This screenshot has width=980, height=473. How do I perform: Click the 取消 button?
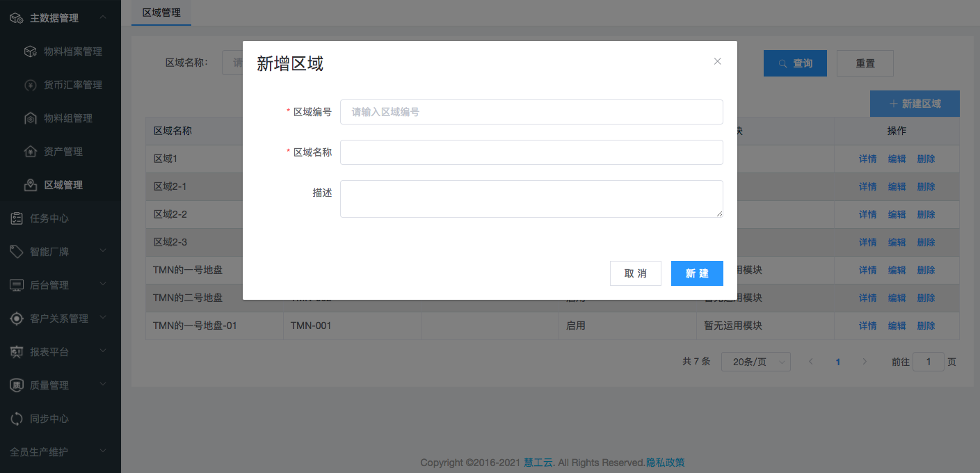tap(635, 273)
